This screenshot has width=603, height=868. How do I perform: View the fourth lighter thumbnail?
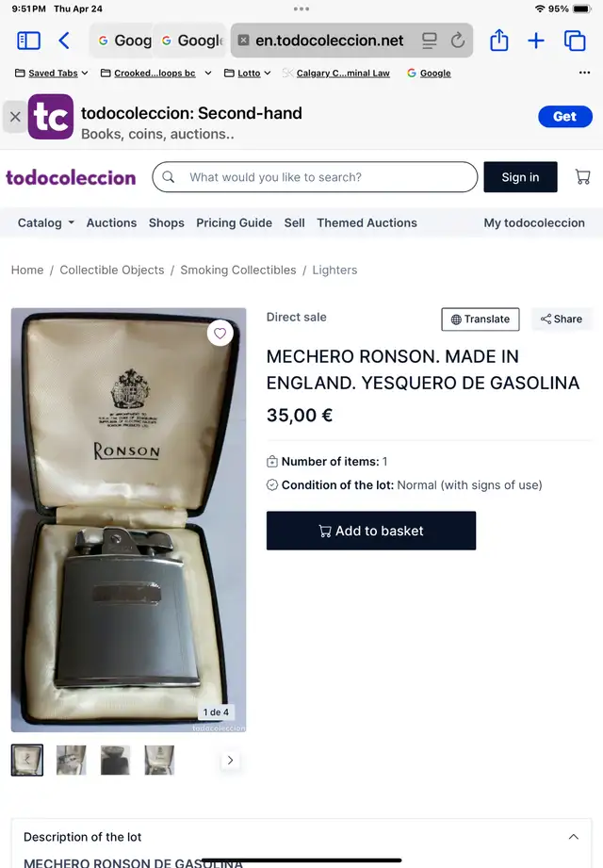[159, 760]
